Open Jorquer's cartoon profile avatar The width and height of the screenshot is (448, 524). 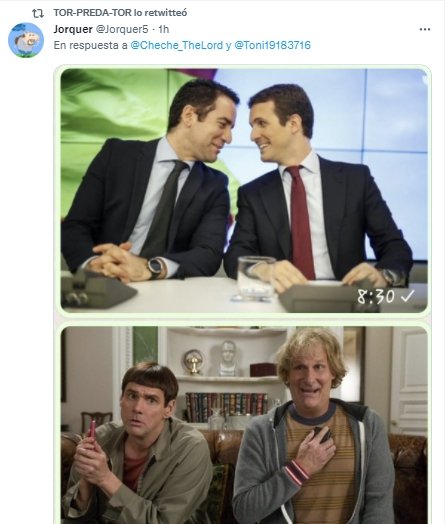click(26, 40)
